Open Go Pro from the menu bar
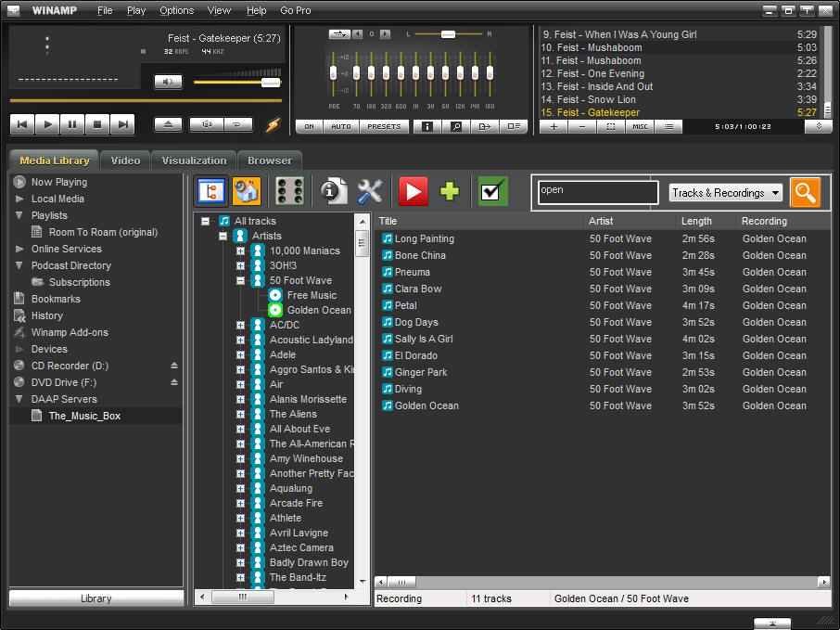840x630 pixels. [x=295, y=10]
